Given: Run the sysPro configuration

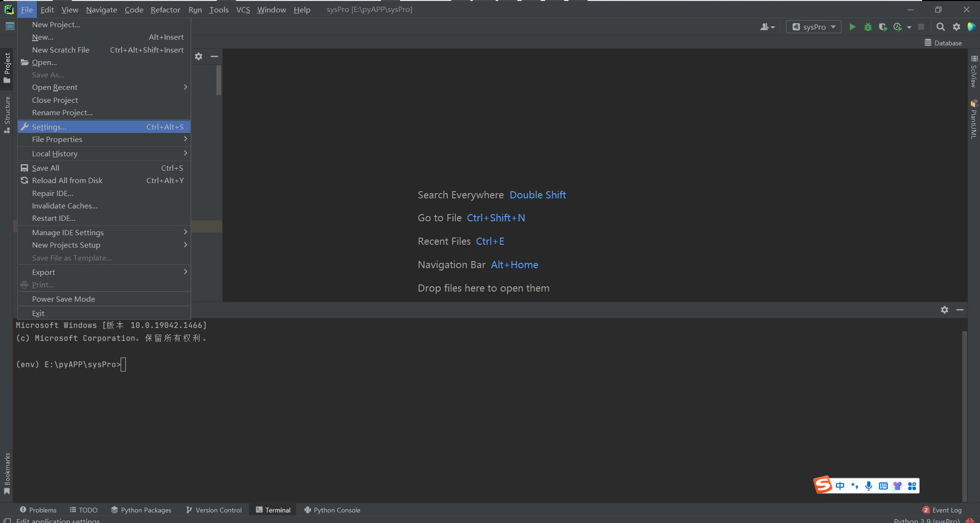Looking at the screenshot, I should click(852, 27).
